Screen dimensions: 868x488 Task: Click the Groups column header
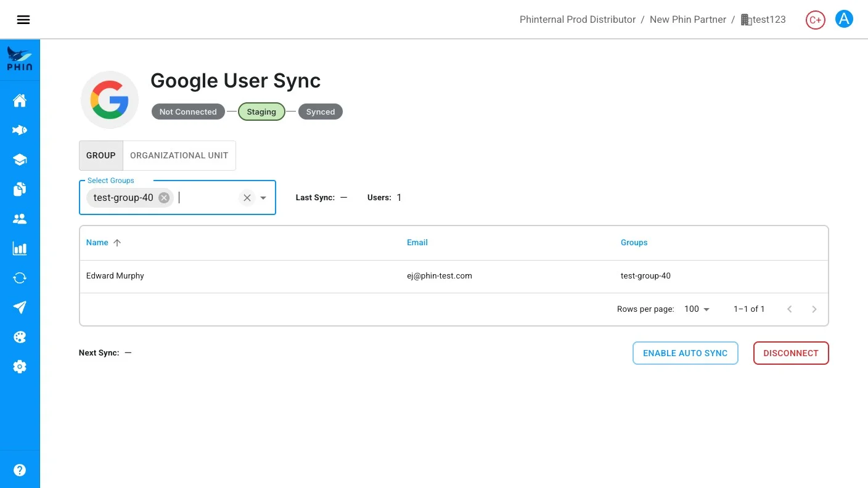[x=634, y=243]
